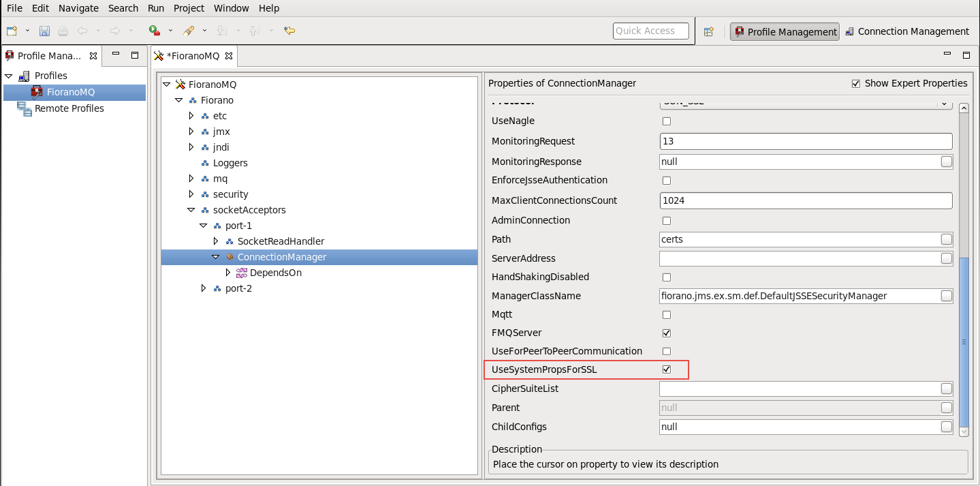Open the Navigate menu

click(78, 8)
